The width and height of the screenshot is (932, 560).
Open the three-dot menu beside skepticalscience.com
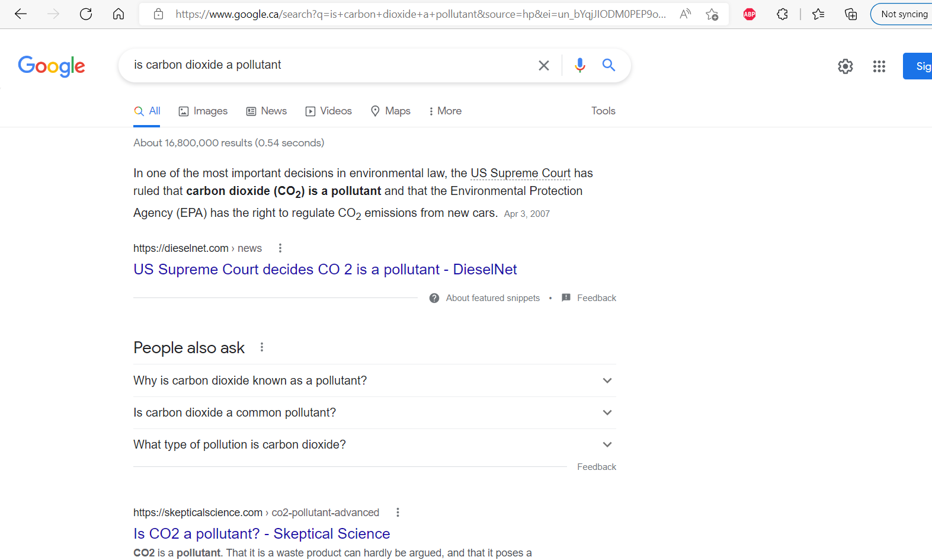398,513
